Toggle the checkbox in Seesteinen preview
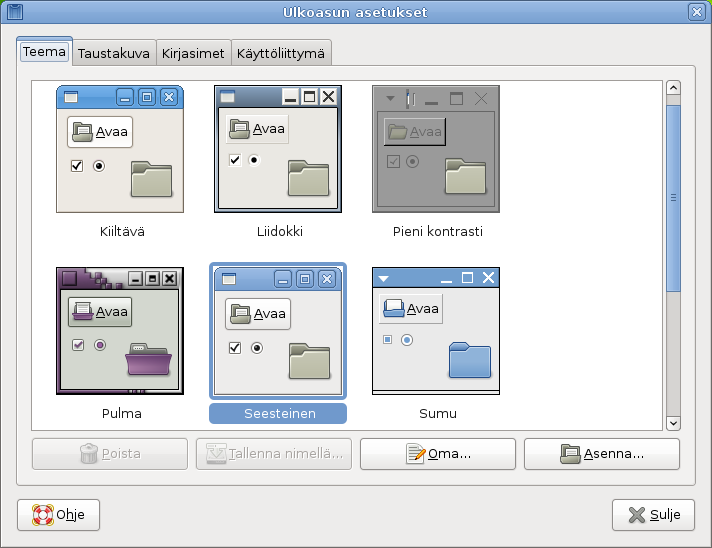Image resolution: width=712 pixels, height=548 pixels. click(x=235, y=348)
